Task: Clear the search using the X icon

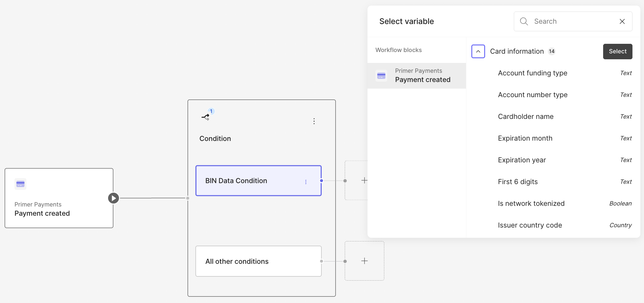Action: 622,21
